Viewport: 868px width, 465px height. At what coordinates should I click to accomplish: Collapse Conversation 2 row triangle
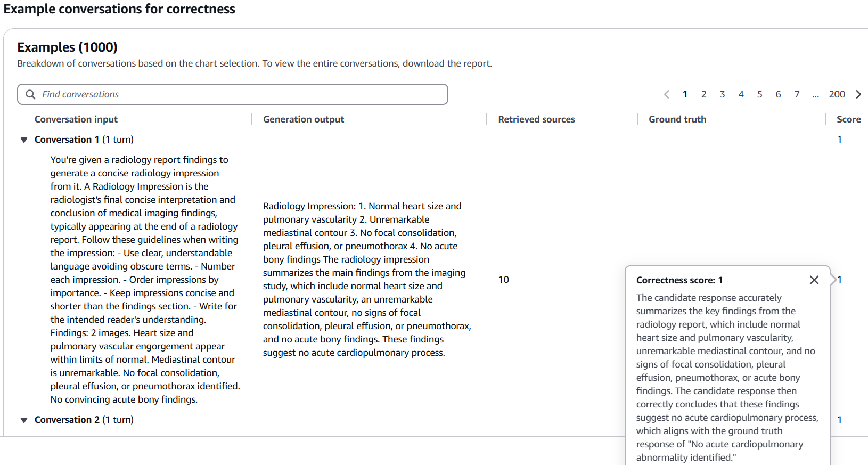pyautogui.click(x=24, y=420)
